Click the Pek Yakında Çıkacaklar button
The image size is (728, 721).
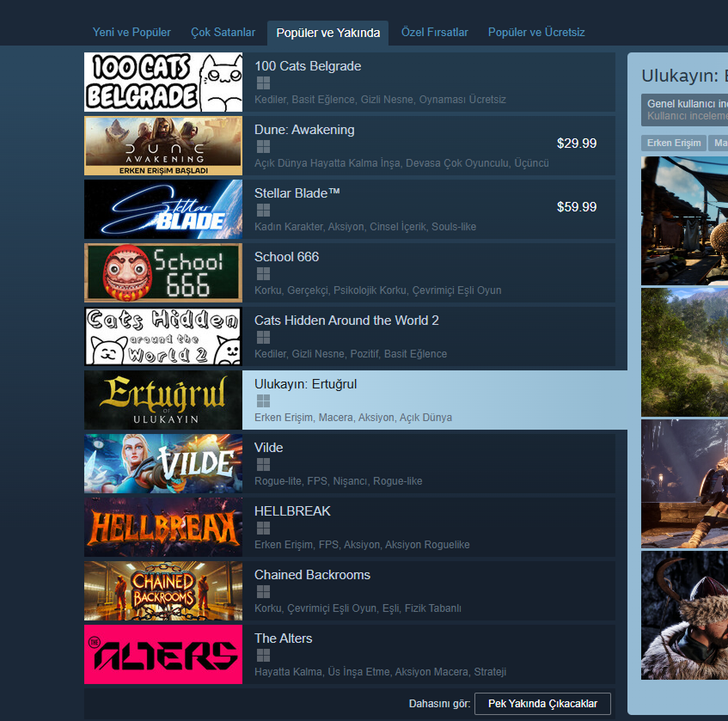(x=542, y=704)
